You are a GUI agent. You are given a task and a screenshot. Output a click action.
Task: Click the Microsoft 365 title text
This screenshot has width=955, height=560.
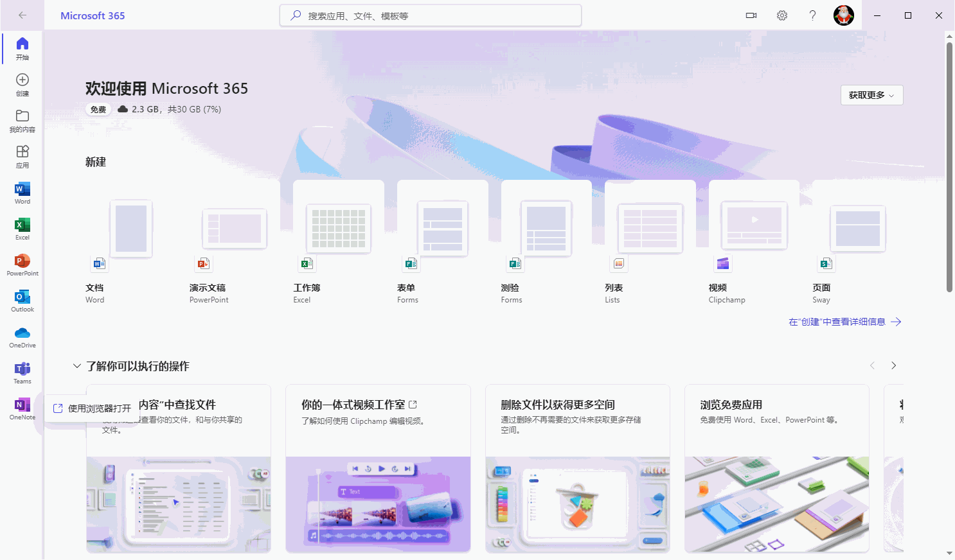click(x=93, y=15)
